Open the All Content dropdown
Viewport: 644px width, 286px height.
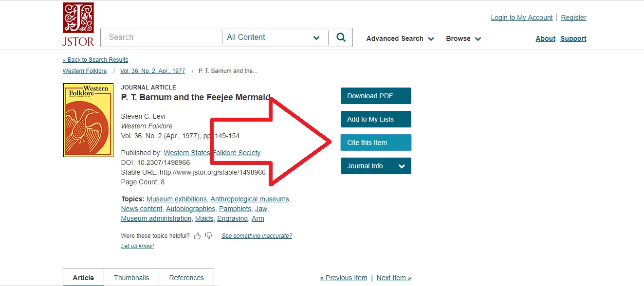[x=275, y=37]
